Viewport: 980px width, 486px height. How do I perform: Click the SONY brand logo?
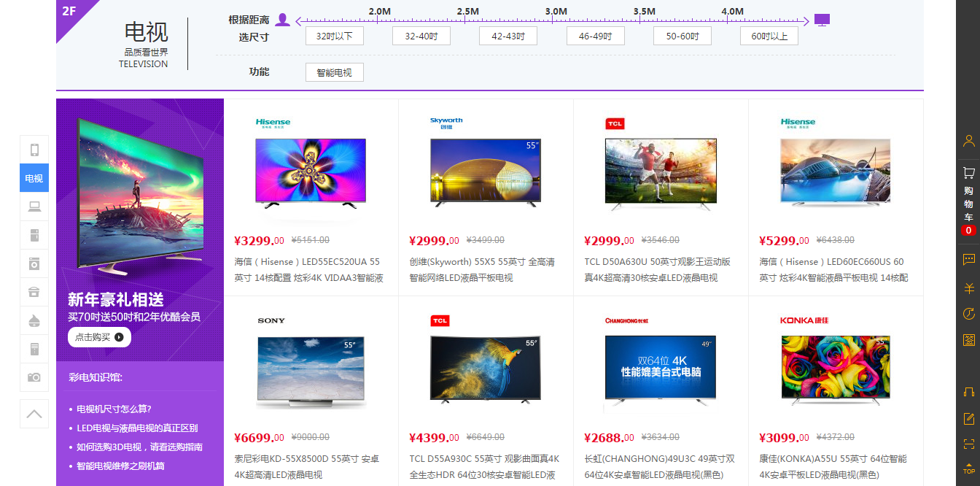tap(271, 321)
